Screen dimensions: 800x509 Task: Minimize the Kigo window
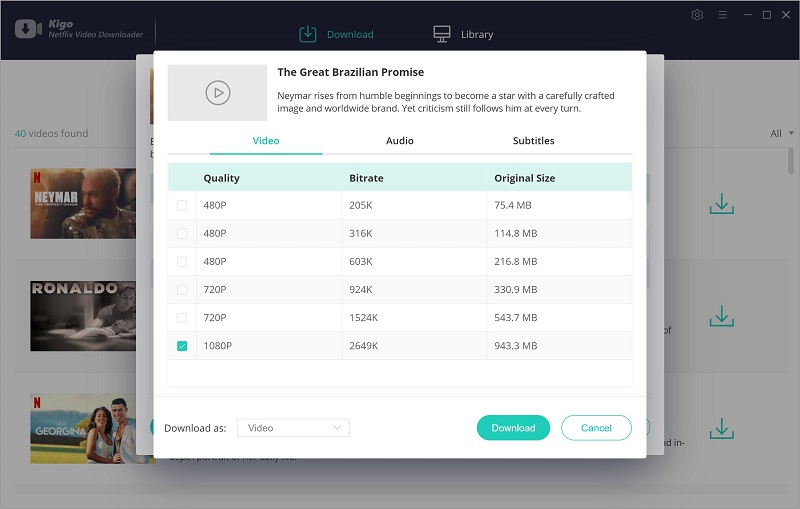coord(748,15)
